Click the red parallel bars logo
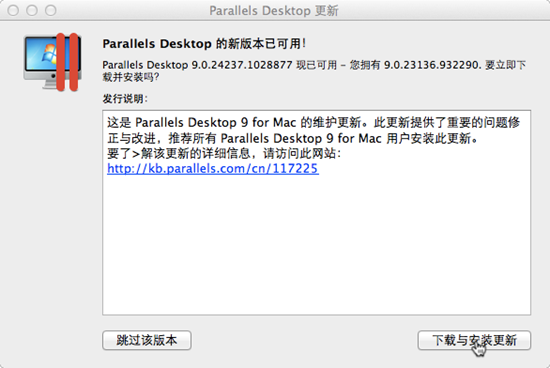 pos(67,62)
